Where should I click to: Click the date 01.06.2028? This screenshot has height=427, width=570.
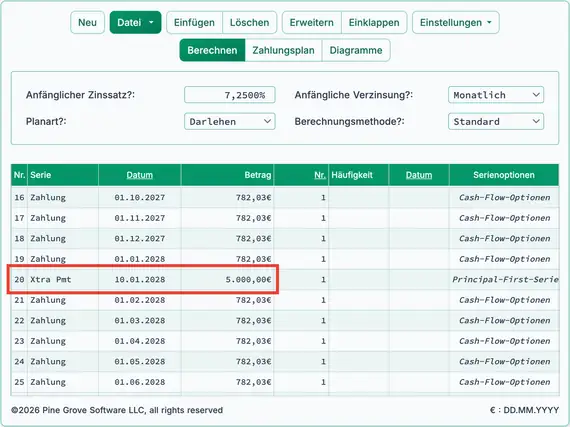(x=140, y=382)
